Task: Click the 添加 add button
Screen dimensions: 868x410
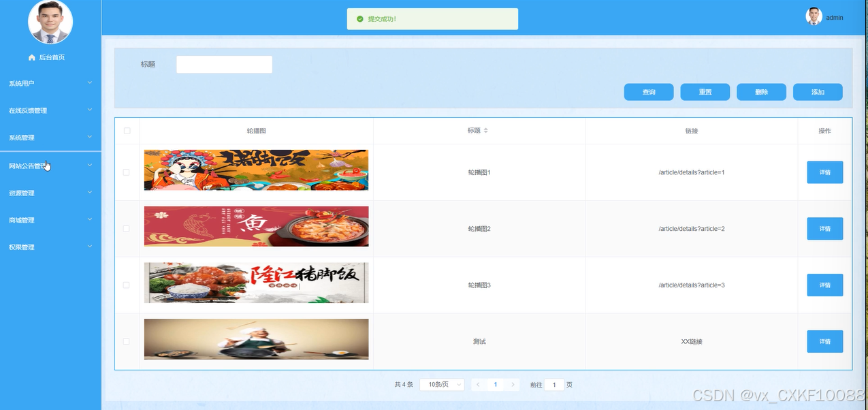Action: point(818,92)
